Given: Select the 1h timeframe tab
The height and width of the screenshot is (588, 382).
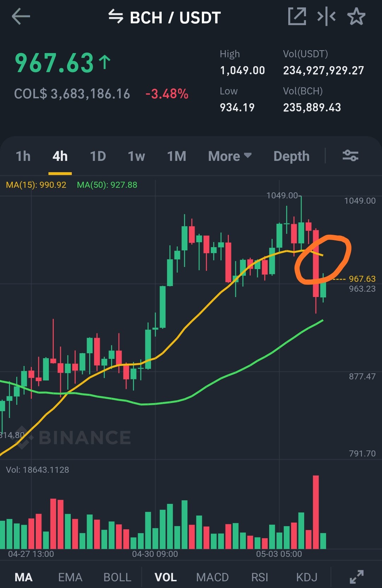Looking at the screenshot, I should 23,156.
